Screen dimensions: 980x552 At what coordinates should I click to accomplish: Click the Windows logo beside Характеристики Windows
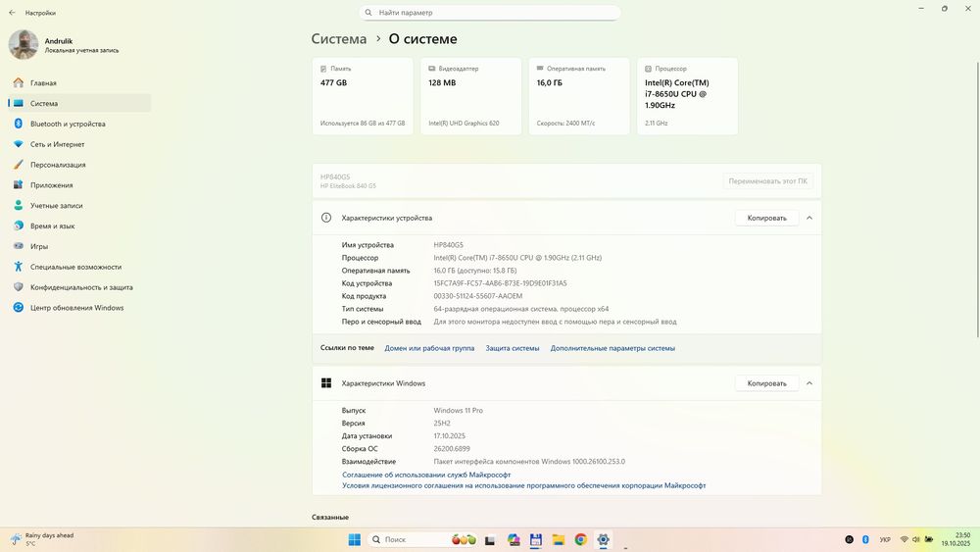tap(326, 383)
